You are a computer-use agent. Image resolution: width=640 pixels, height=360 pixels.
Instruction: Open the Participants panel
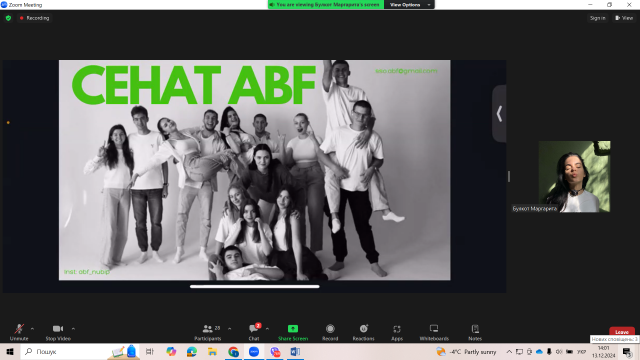tap(208, 332)
